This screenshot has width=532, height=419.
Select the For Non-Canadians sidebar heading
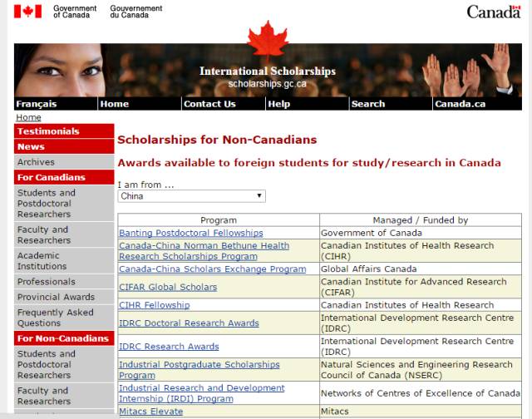(64, 338)
